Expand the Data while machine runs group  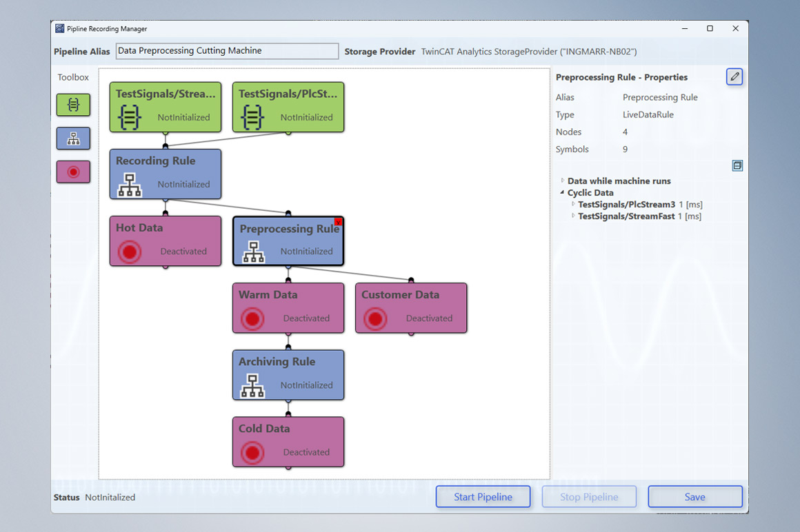click(563, 181)
